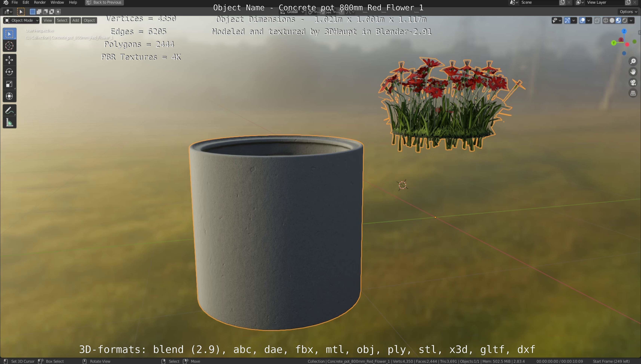Select the Move tool

point(10,60)
